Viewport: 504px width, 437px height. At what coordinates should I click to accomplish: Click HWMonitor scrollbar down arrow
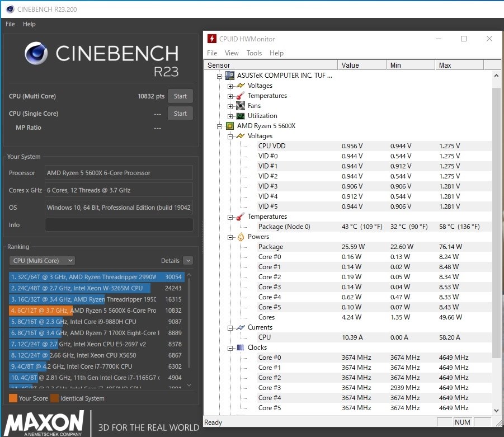tap(496, 410)
